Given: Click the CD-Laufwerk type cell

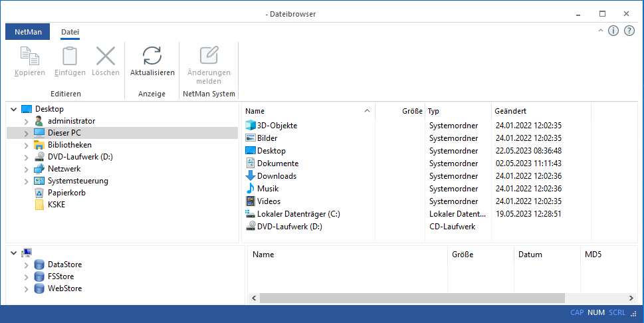Looking at the screenshot, I should pos(452,227).
